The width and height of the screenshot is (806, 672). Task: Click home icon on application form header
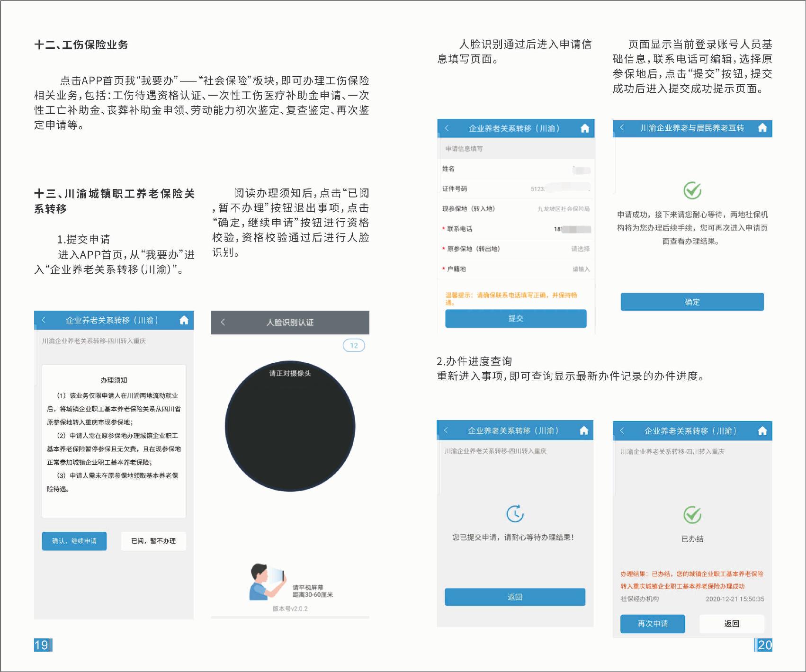(584, 128)
